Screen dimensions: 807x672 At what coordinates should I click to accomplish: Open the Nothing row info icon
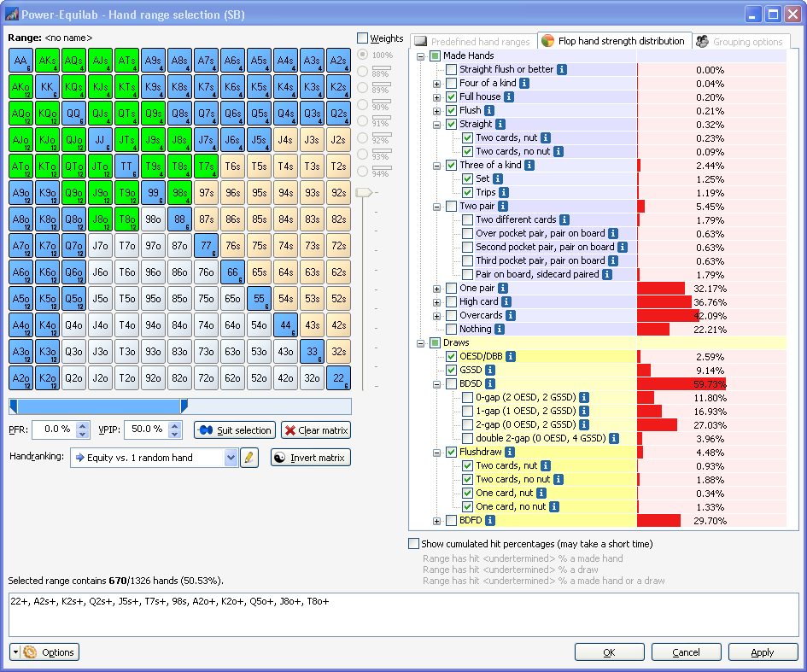500,330
